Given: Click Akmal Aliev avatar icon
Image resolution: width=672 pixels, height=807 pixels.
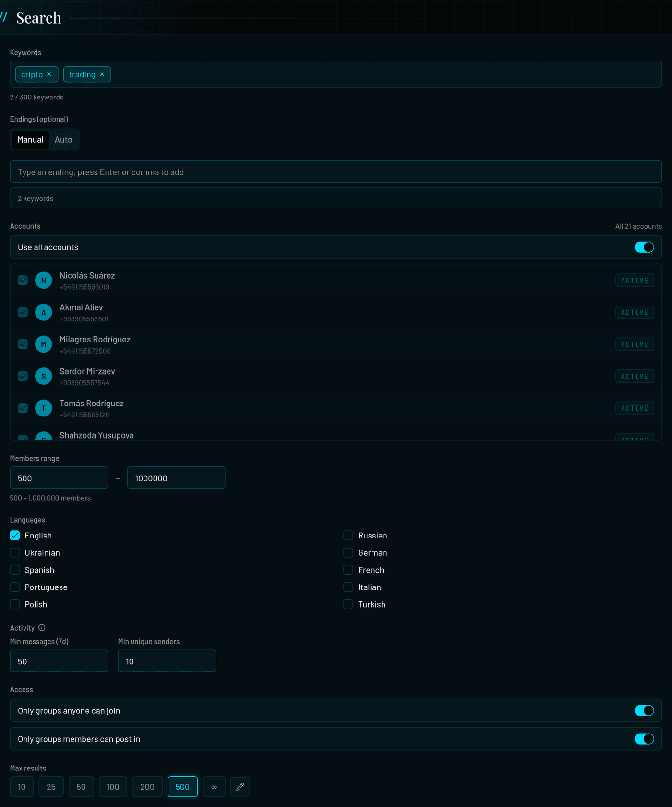Looking at the screenshot, I should (x=44, y=312).
